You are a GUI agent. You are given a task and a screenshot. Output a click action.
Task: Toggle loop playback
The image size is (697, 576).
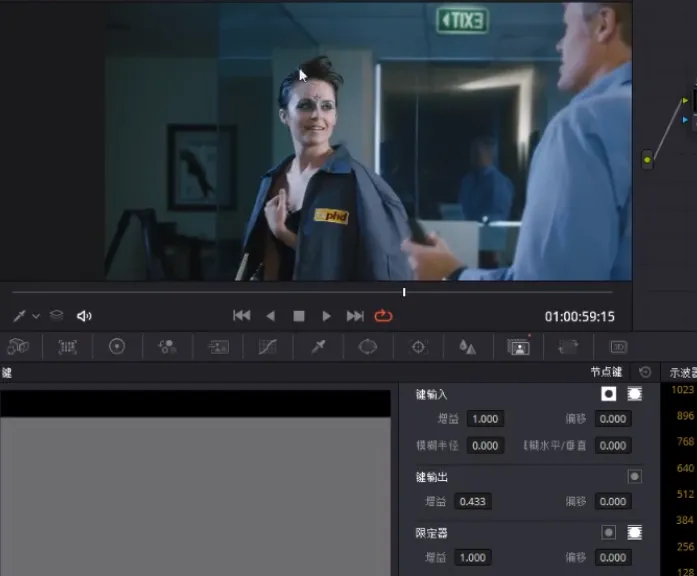pyautogui.click(x=383, y=316)
